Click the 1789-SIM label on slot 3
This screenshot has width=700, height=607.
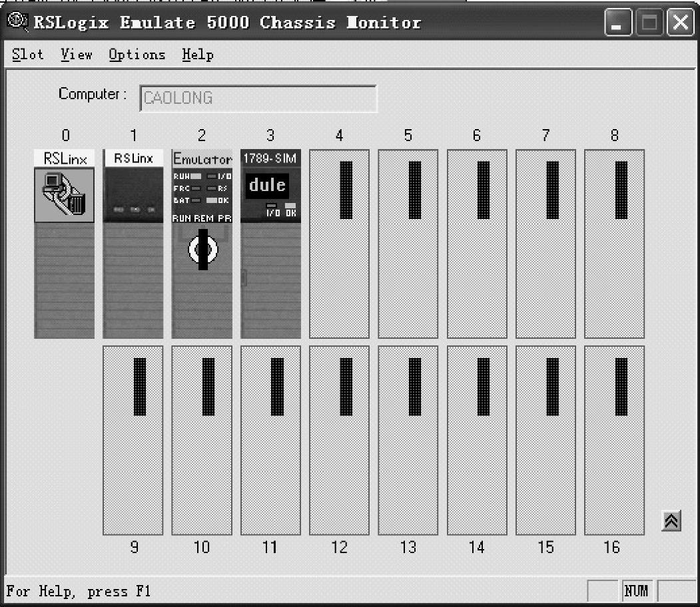(x=270, y=158)
